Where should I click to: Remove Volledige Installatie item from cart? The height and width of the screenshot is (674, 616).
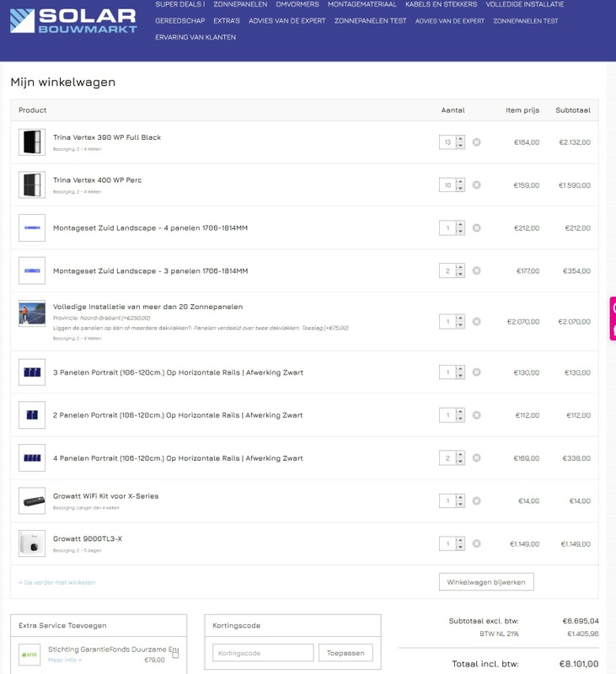click(x=476, y=322)
